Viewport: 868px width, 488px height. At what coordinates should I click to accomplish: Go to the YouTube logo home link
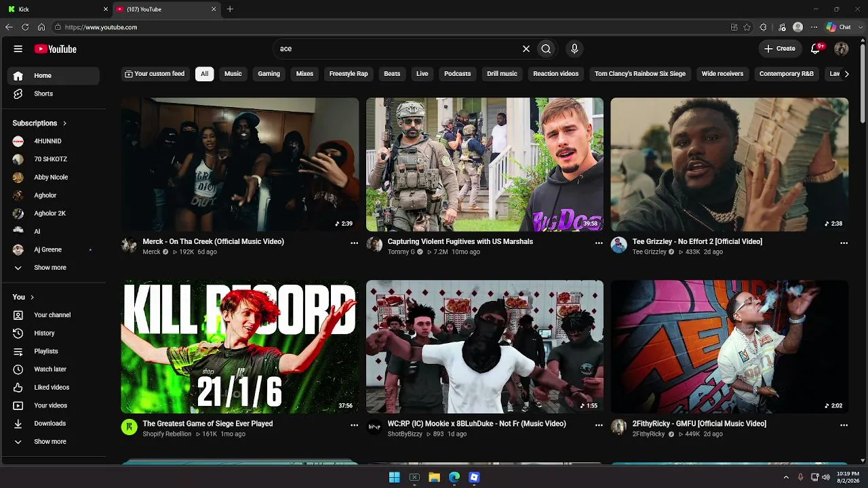click(56, 49)
